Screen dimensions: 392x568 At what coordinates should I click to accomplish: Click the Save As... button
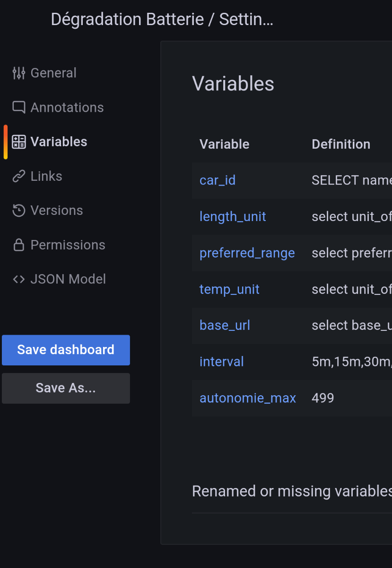tap(66, 388)
